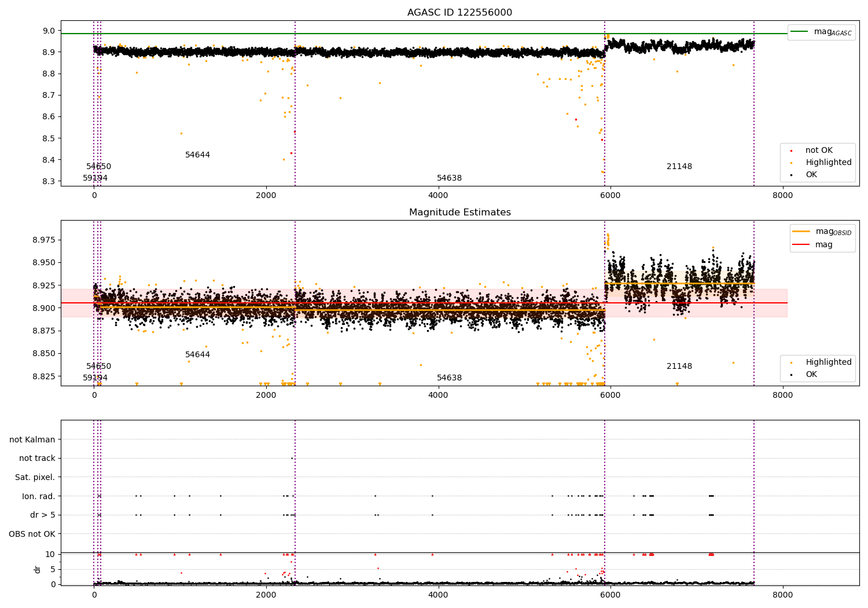The width and height of the screenshot is (868, 608).
Task: Click the 'dr > 5' row label
Action: click(43, 515)
